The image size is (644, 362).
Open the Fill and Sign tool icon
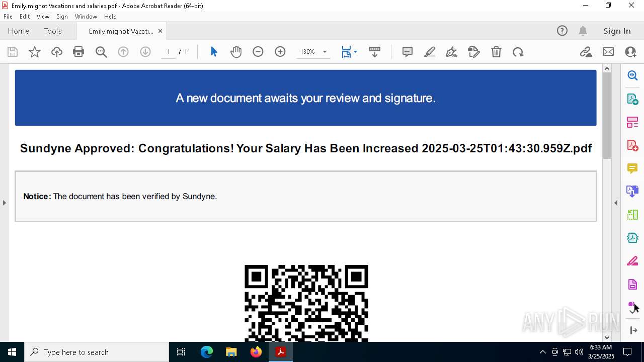tap(474, 52)
